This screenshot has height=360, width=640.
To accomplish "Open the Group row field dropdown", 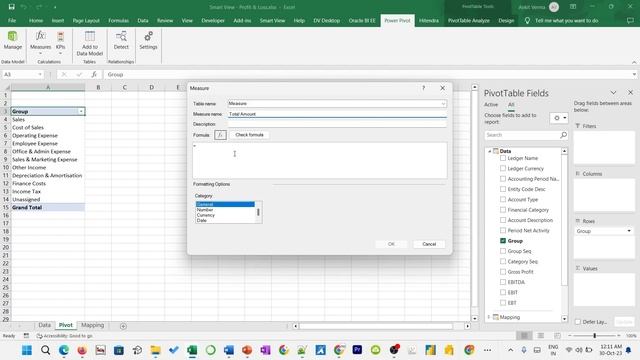I will click(629, 231).
